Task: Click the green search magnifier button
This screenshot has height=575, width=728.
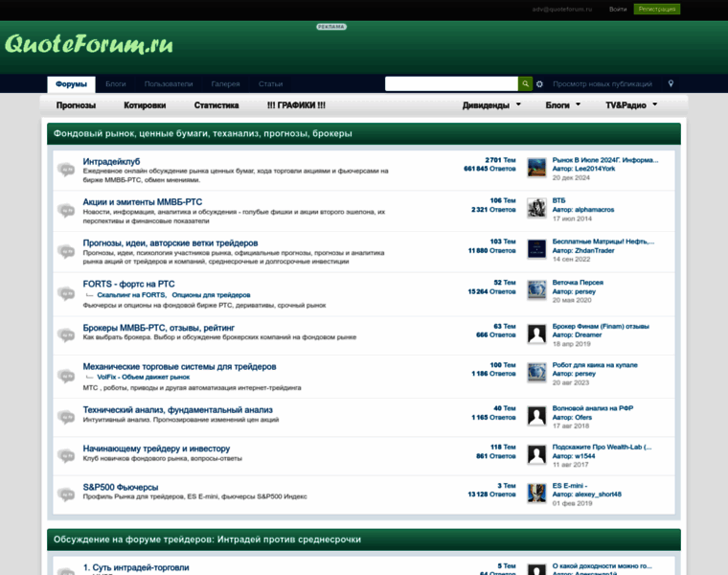Action: [525, 84]
